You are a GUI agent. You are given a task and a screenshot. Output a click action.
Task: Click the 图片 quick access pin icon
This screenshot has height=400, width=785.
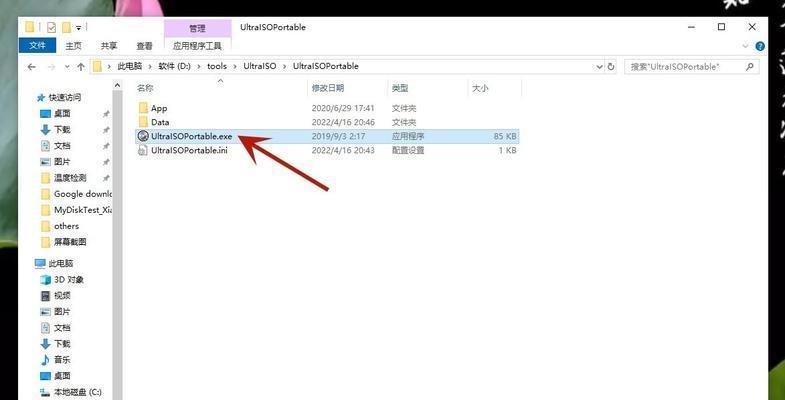(x=106, y=162)
